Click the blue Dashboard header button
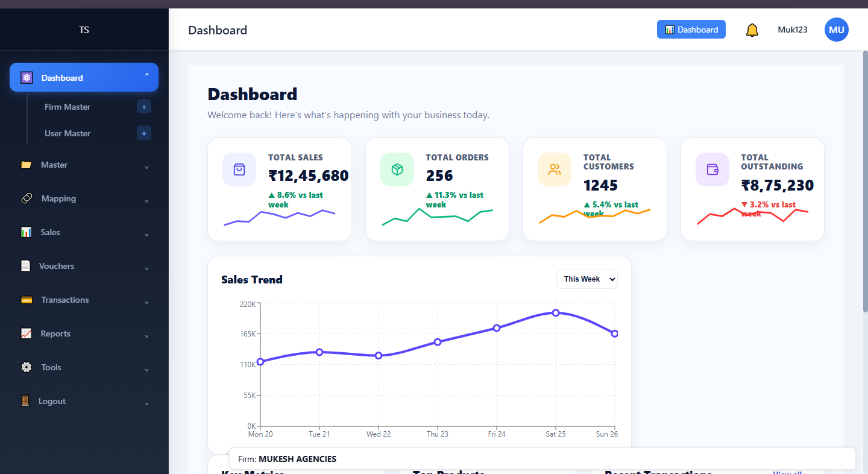This screenshot has width=868, height=474. pyautogui.click(x=691, y=30)
